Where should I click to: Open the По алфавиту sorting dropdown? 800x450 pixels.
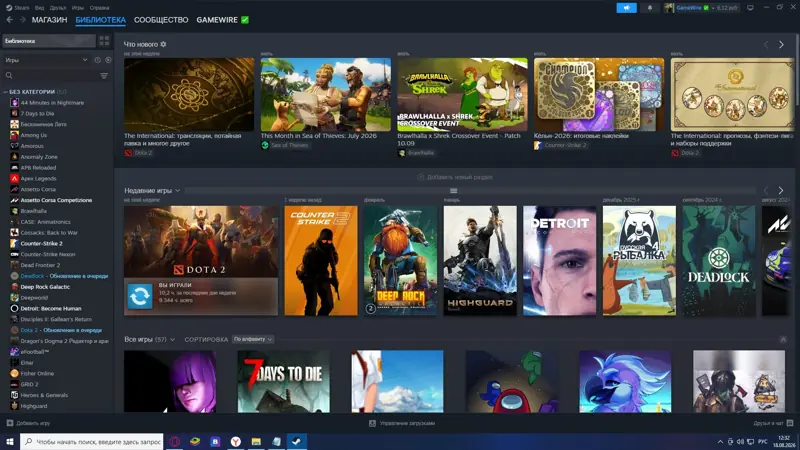click(x=253, y=339)
